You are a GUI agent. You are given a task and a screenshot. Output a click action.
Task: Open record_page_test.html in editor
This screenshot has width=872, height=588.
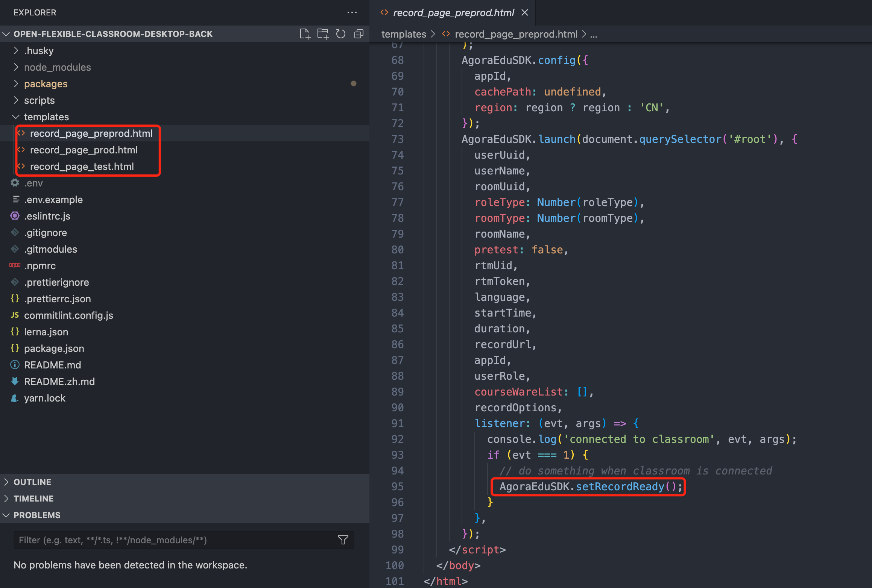[x=81, y=165]
